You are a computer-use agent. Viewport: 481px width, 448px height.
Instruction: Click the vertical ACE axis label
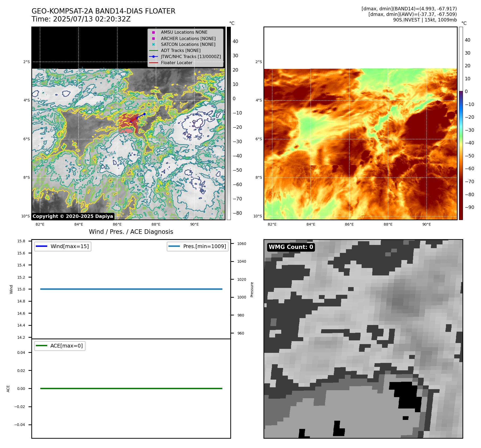tap(8, 389)
